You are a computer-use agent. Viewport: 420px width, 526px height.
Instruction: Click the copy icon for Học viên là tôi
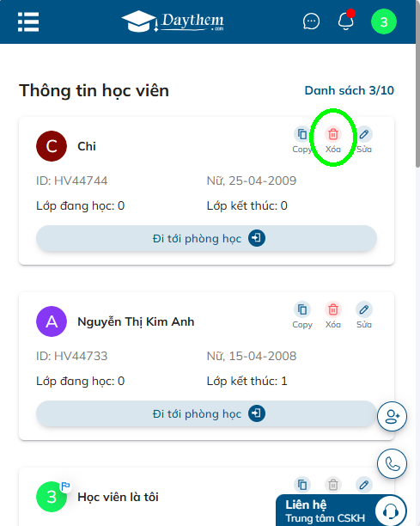302,485
